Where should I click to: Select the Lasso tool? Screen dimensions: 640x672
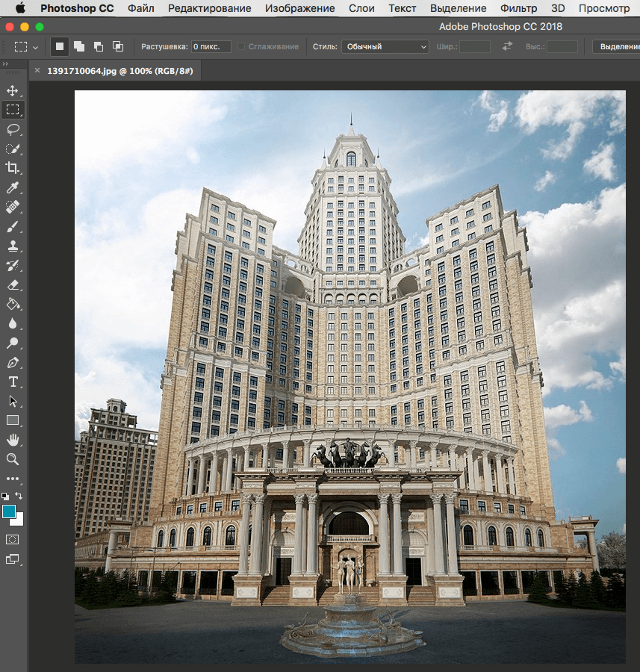13,129
